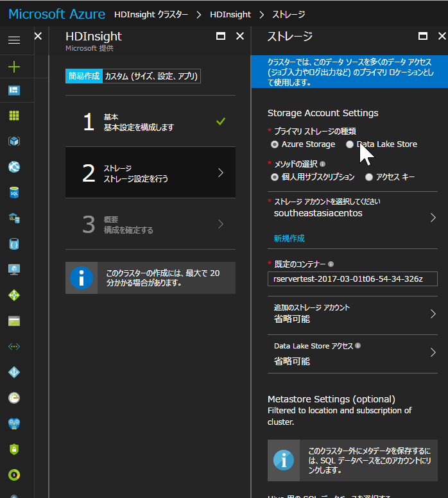Open the blue diamond directory icon in sidebar
The image size is (448, 498).
pyautogui.click(x=14, y=372)
